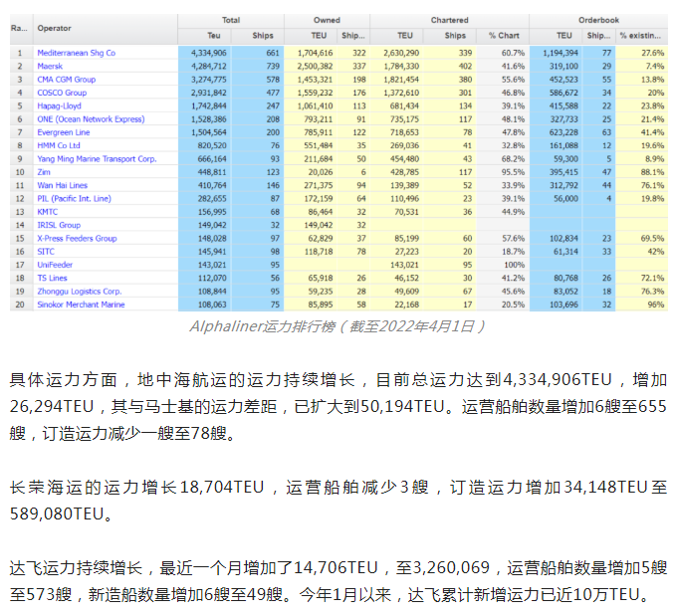This screenshot has width=676, height=616.
Task: Open the Maersk operator link
Action: coord(50,66)
